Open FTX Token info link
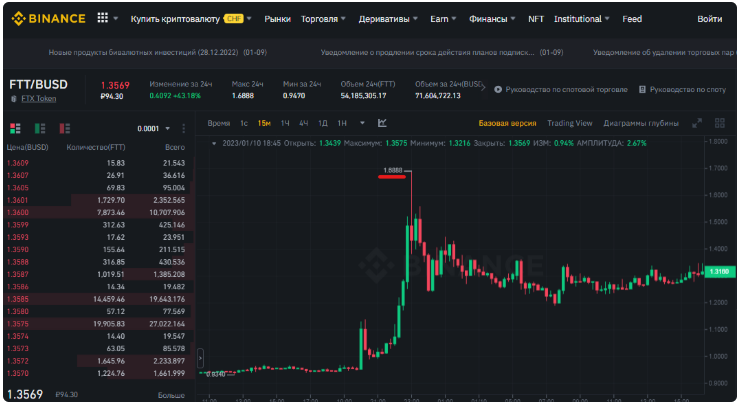The height and width of the screenshot is (404, 737). pyautogui.click(x=39, y=99)
